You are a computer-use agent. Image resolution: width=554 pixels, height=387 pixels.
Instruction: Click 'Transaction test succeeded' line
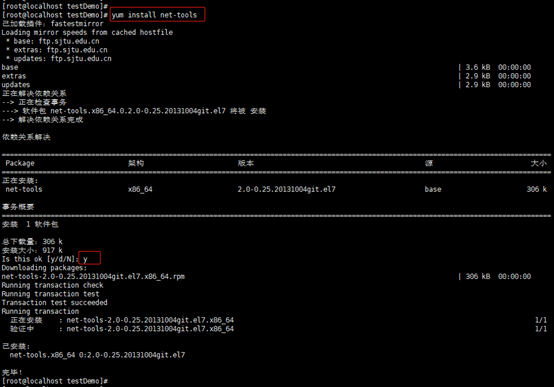(x=54, y=303)
